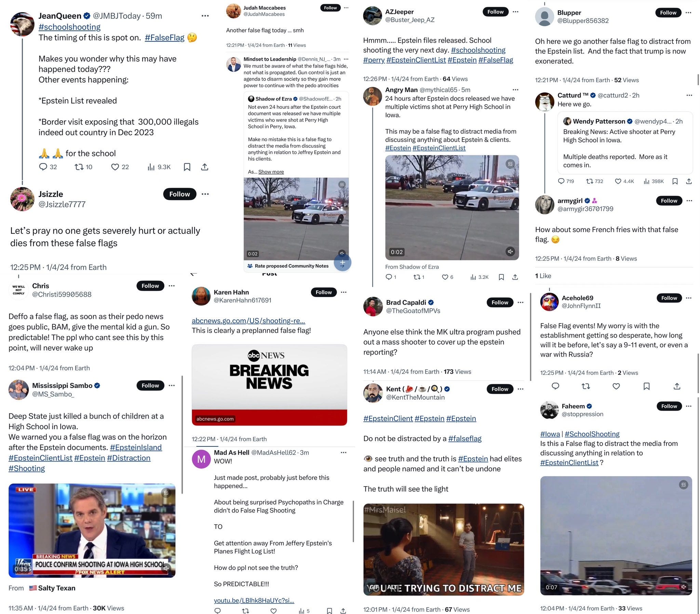
Task: Expand Shadow of Ezra's post with Show more
Action: tap(271, 172)
